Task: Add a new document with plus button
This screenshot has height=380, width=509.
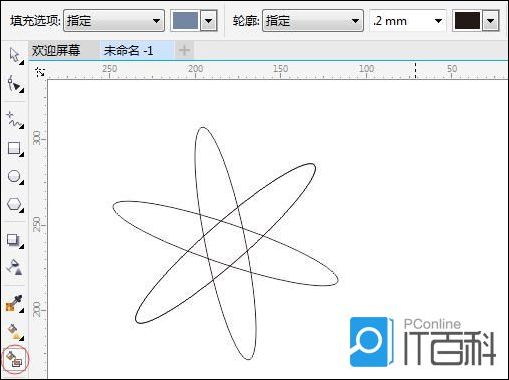Action: [184, 51]
